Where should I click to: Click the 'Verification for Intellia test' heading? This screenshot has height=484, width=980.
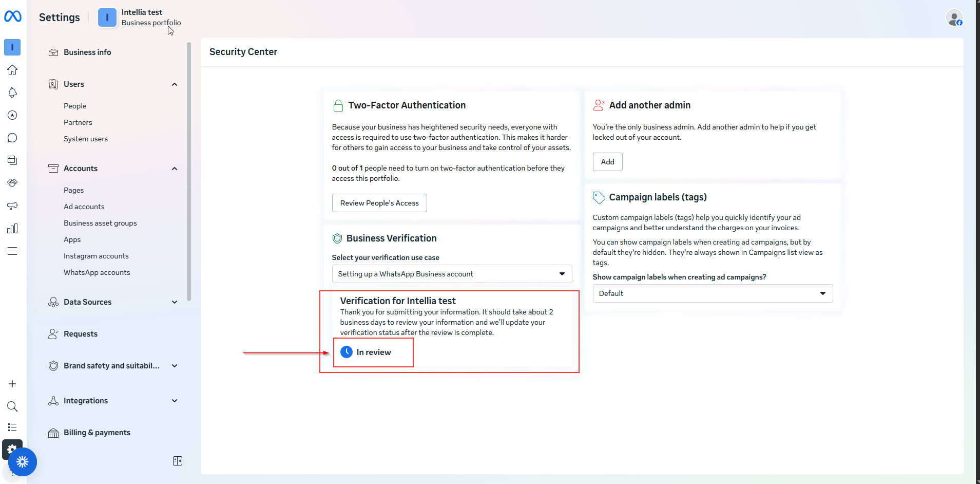[398, 301]
